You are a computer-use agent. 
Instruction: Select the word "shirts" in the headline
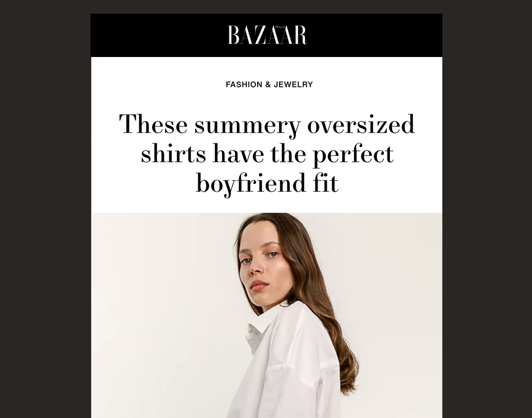coord(173,154)
